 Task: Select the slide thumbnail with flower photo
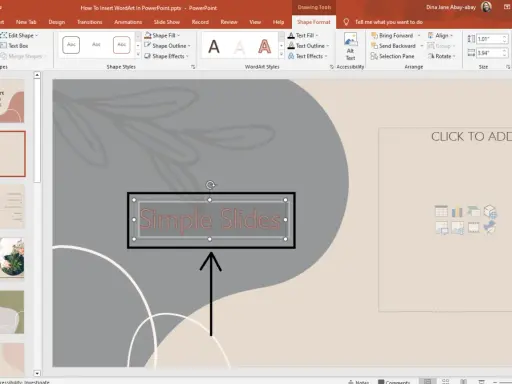click(12, 258)
